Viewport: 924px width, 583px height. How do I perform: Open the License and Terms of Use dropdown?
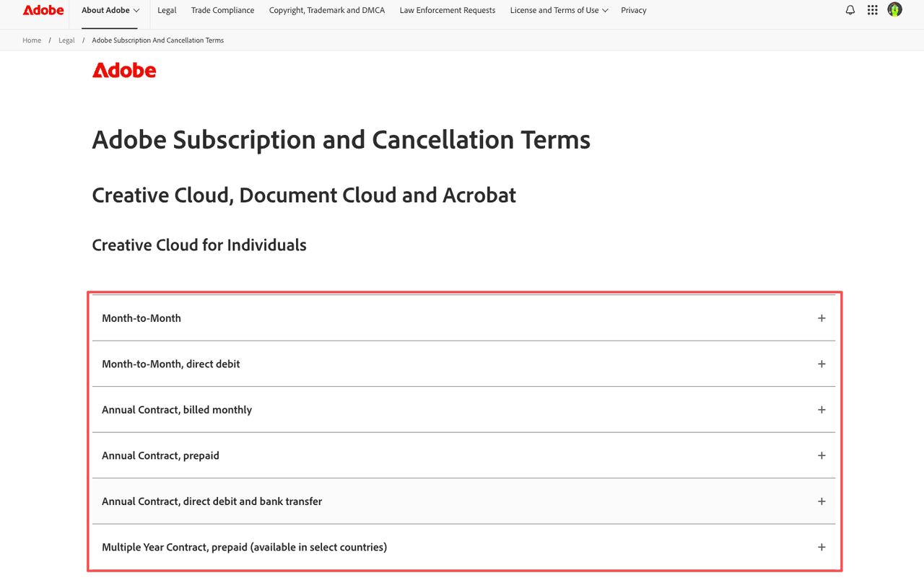pyautogui.click(x=558, y=10)
